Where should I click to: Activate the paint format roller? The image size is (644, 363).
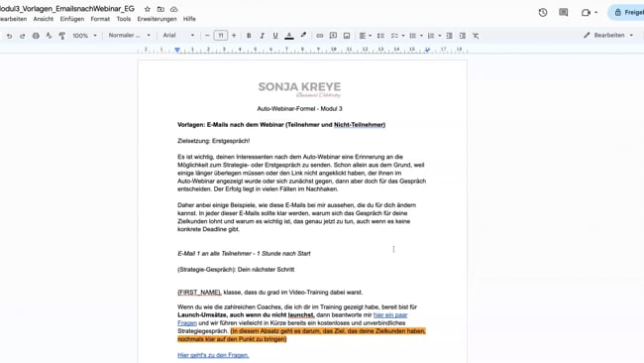pos(62,36)
